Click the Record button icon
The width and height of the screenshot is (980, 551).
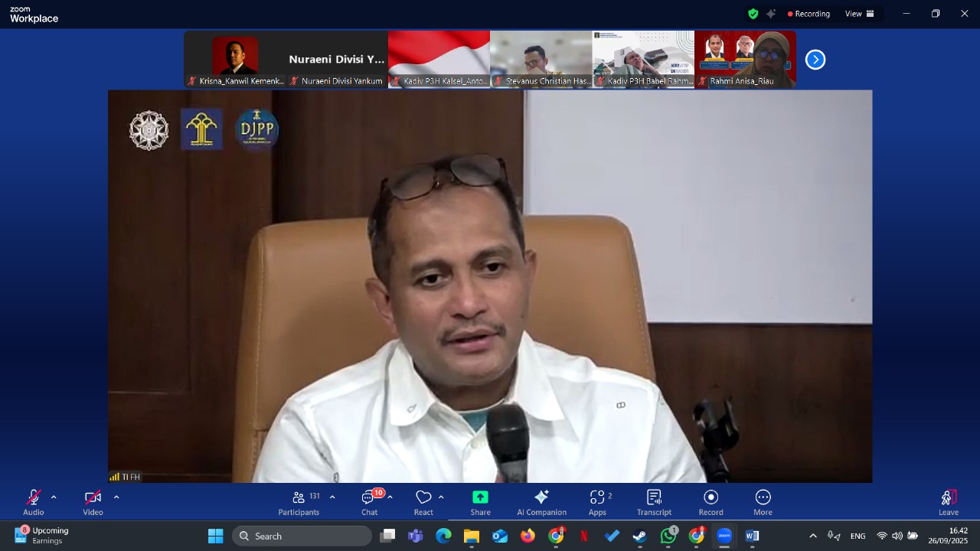pos(710,497)
